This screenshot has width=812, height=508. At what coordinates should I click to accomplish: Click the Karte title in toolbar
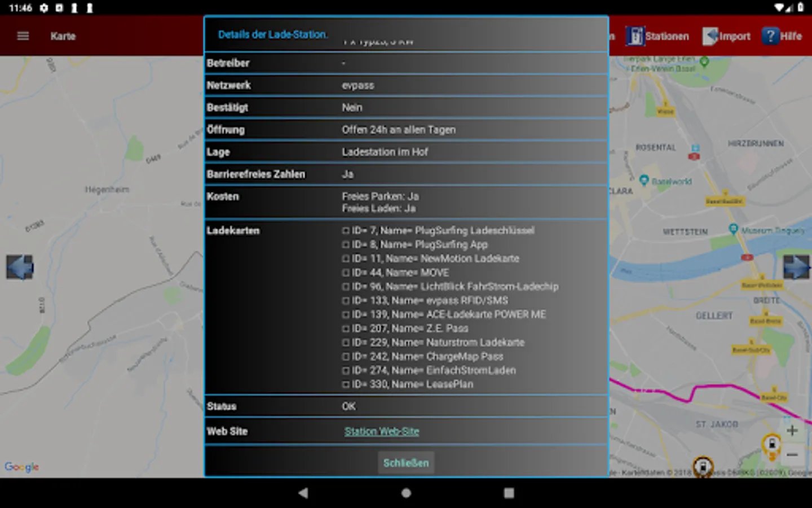(63, 36)
